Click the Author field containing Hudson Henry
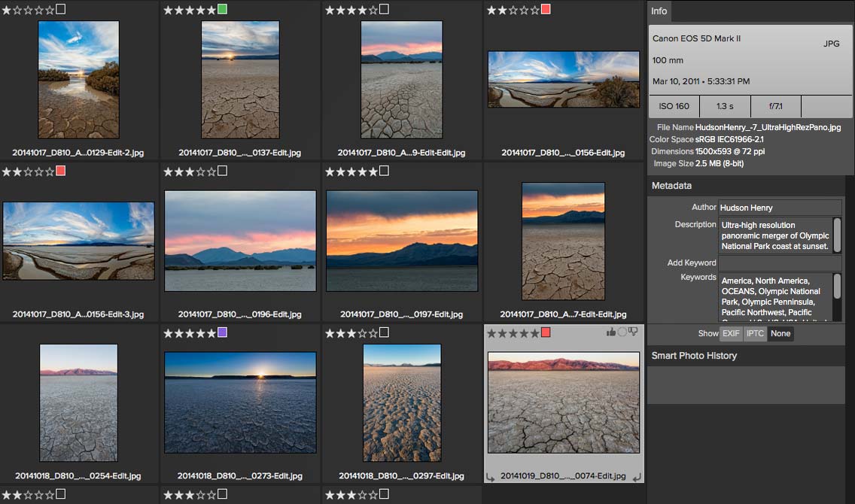855x504 pixels. (x=780, y=208)
